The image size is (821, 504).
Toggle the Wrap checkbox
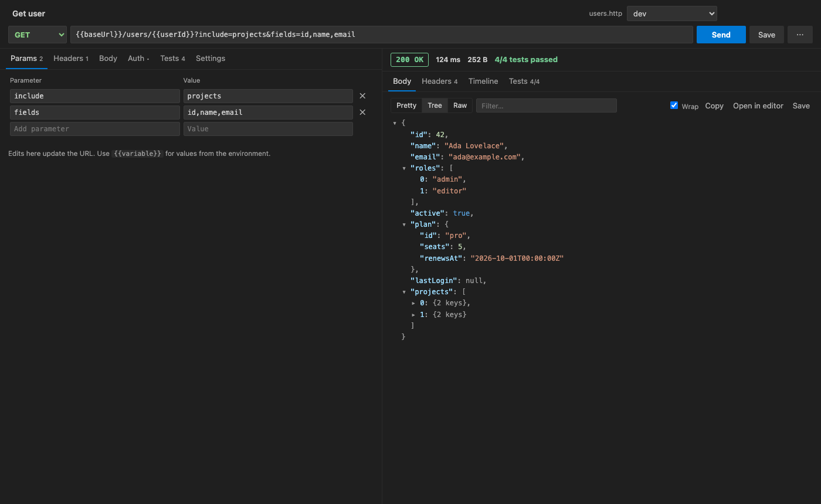[x=674, y=105]
